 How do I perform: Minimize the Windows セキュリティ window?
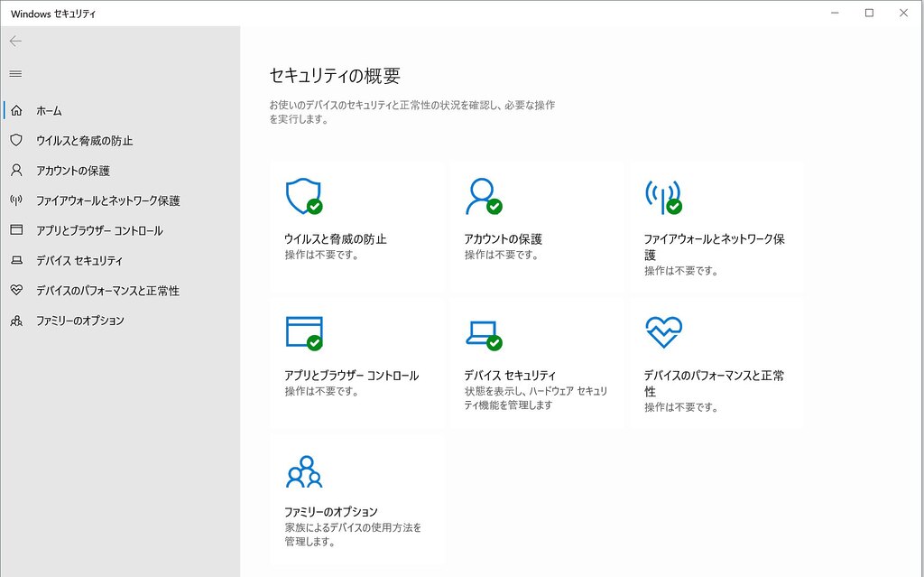click(x=835, y=13)
